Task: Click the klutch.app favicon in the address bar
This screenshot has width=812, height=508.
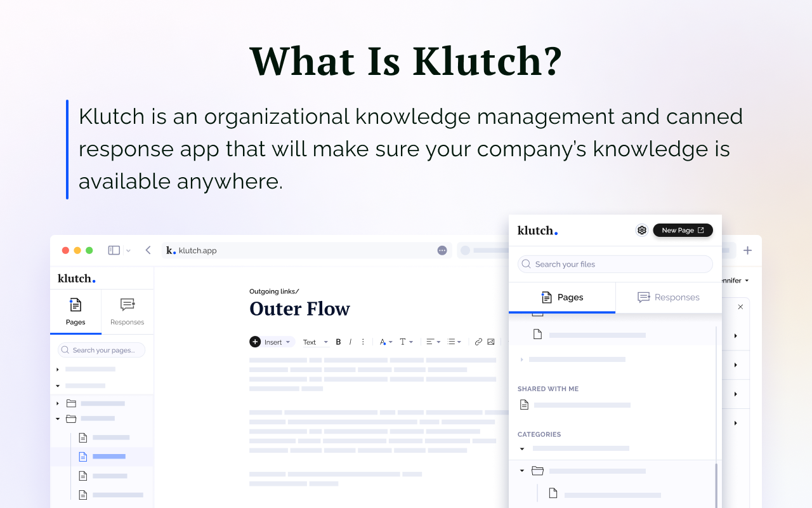Action: [169, 250]
